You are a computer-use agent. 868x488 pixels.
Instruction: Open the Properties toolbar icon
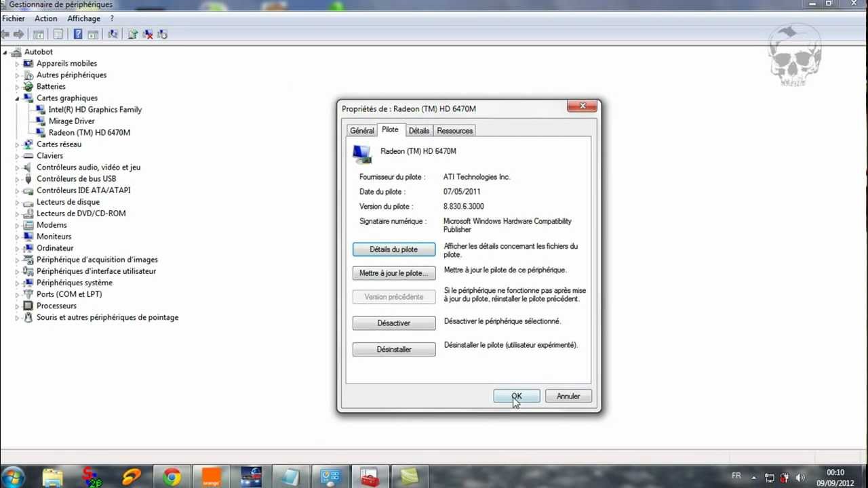(x=58, y=34)
